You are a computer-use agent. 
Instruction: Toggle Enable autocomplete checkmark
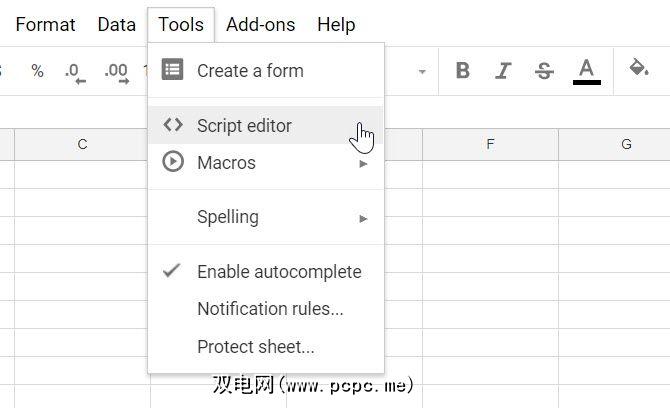click(173, 271)
